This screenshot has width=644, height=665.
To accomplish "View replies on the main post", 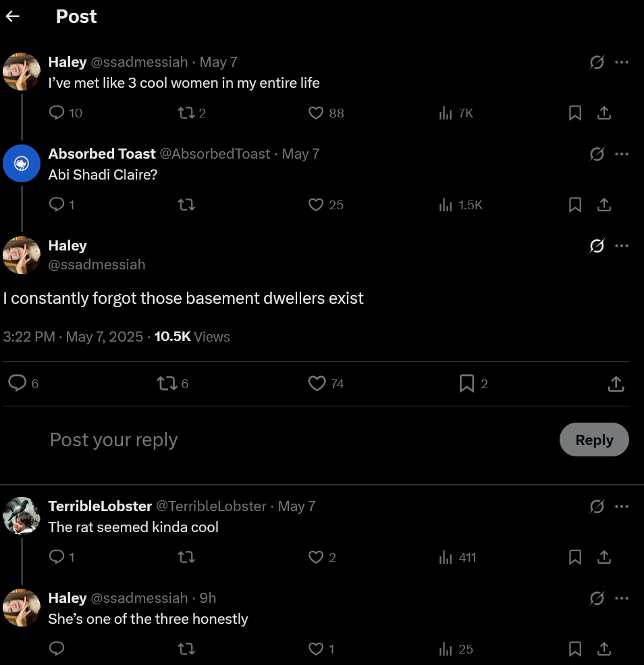I will [x=18, y=384].
